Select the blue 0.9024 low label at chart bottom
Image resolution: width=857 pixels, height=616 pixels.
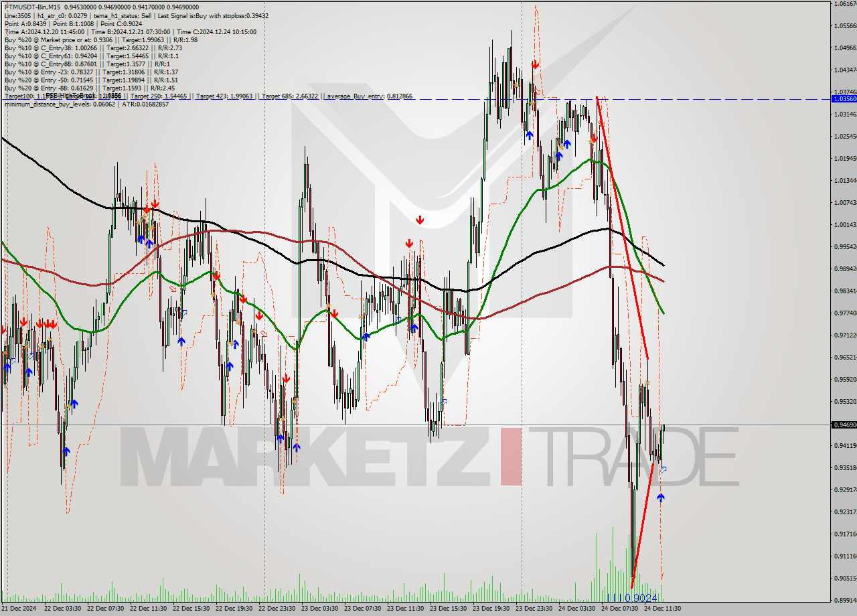pos(631,598)
